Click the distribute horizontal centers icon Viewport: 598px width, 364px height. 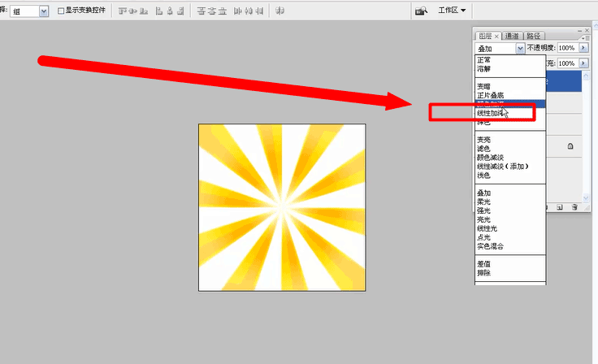[x=249, y=11]
